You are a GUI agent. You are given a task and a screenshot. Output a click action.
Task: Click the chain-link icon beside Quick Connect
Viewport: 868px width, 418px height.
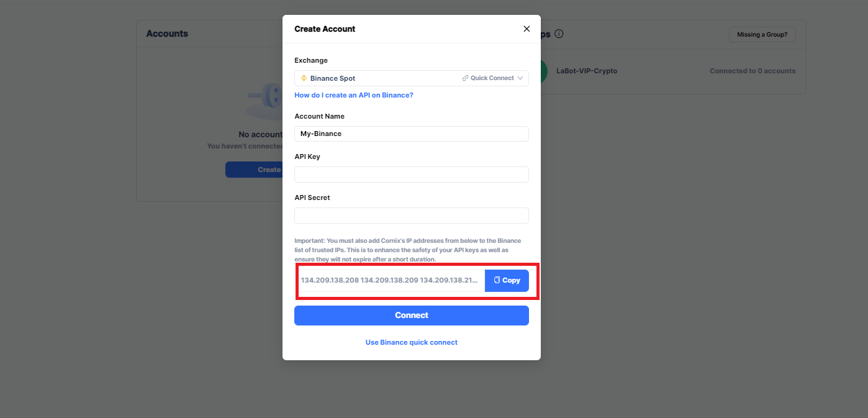[x=465, y=78]
